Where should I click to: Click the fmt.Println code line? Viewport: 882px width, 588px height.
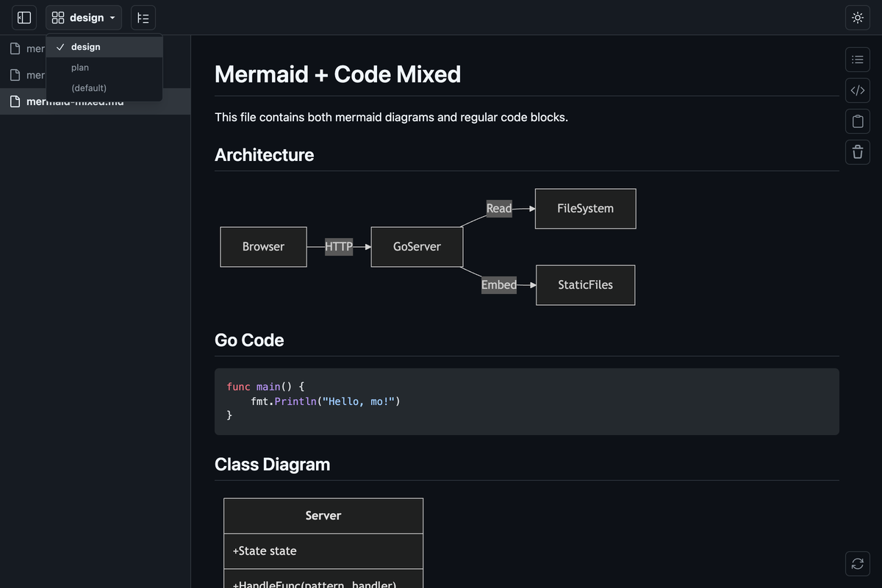tap(326, 402)
